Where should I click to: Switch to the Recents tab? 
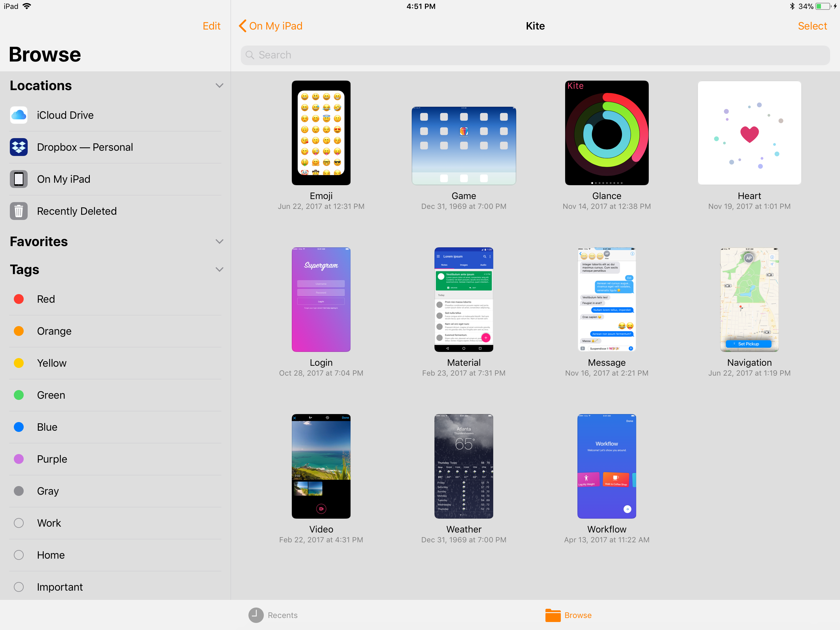pyautogui.click(x=282, y=615)
